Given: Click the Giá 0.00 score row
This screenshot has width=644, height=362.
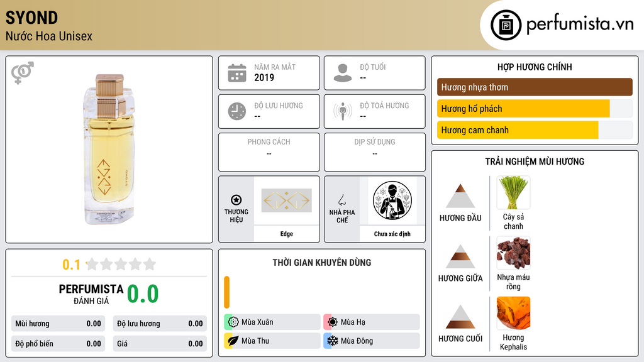Looking at the screenshot, I should point(160,344).
